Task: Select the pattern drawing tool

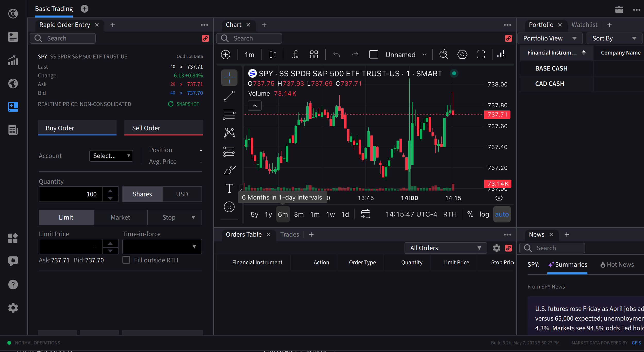Action: tap(229, 133)
